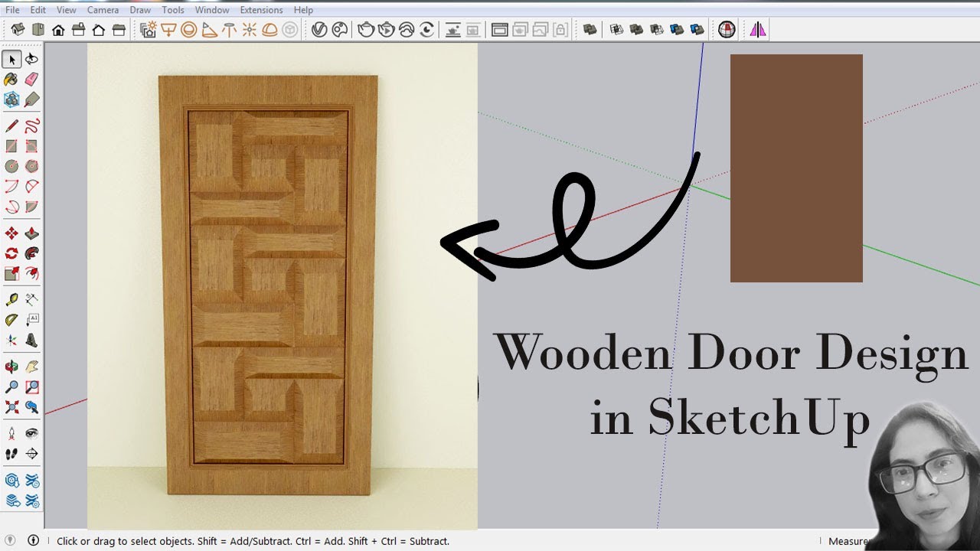The width and height of the screenshot is (980, 551).
Task: Open the Tools menu
Action: click(173, 10)
